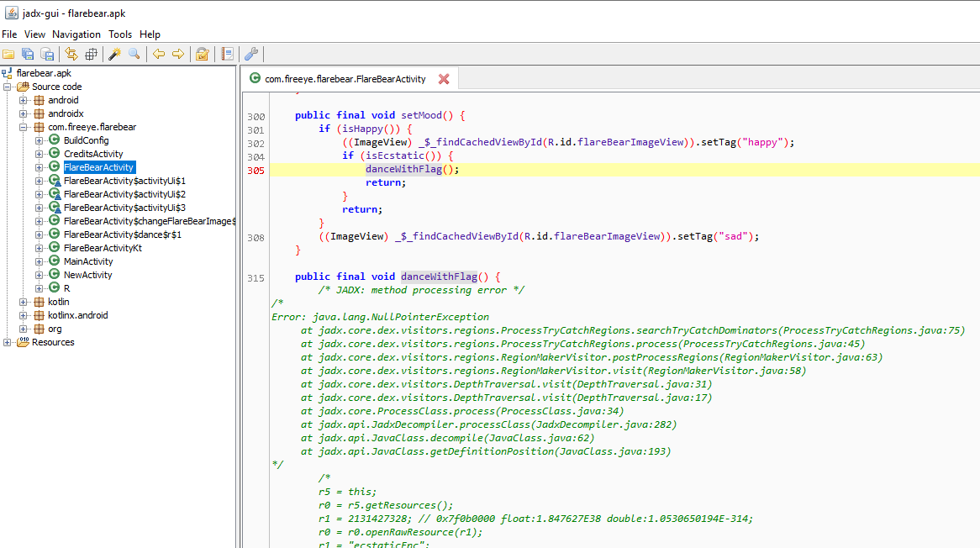Click the Open file folder icon
The height and width of the screenshot is (548, 980).
pos(8,55)
